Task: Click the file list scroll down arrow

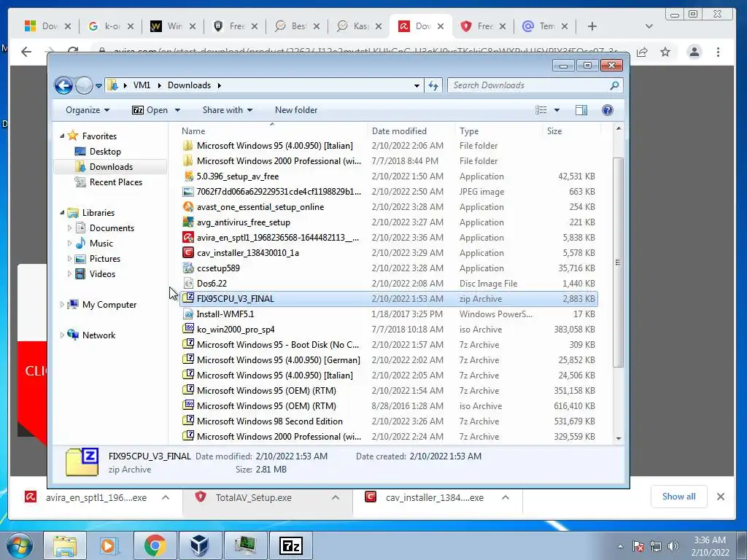Action: click(x=619, y=438)
